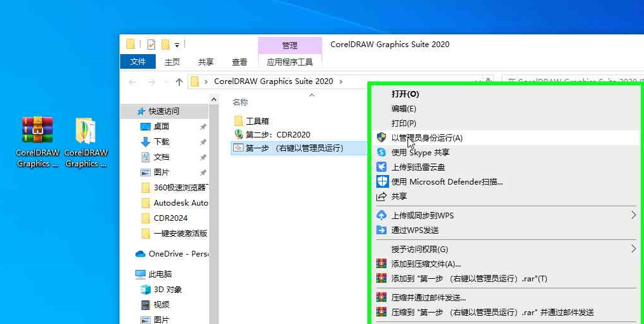Click the Xunlei icon for 上传到迅雷云盘
644x324 pixels.
pyautogui.click(x=381, y=167)
